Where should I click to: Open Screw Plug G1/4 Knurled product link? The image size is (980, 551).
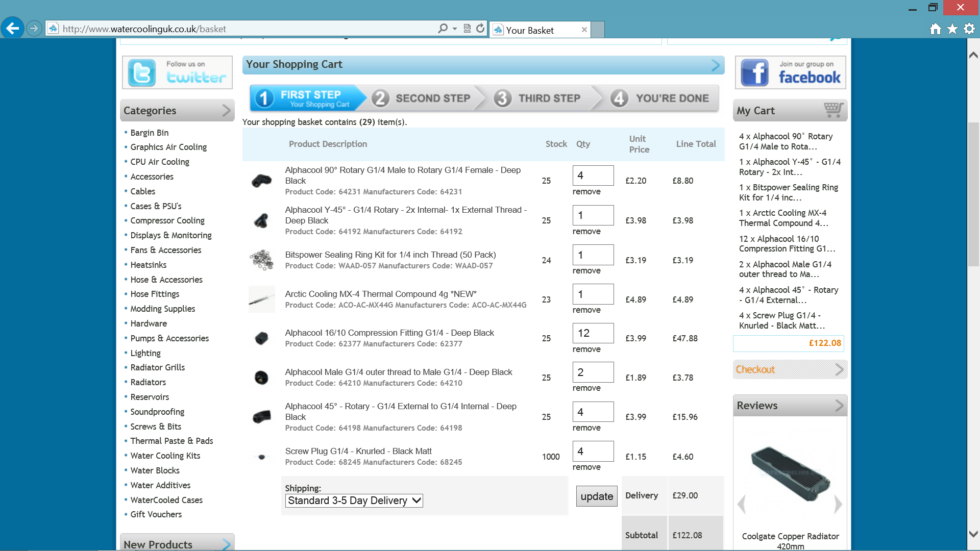tap(358, 451)
